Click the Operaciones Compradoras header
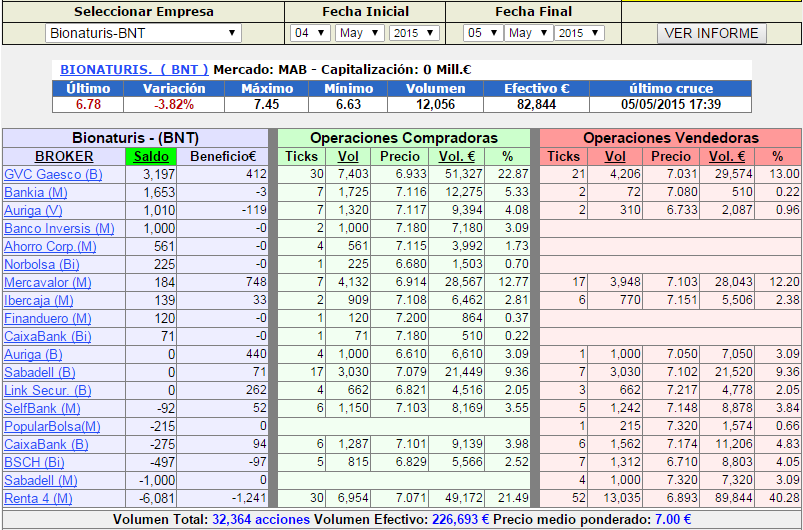 (x=404, y=138)
